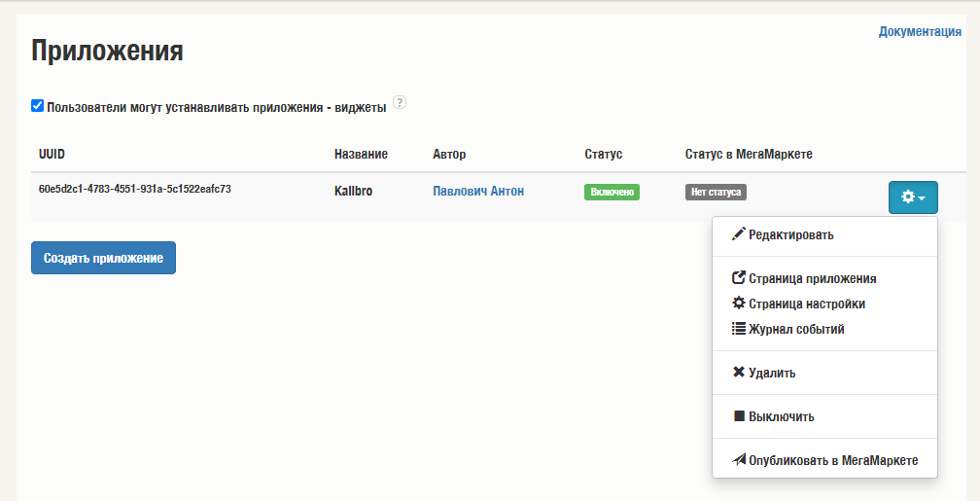
Task: Open the Документация link
Action: (x=920, y=31)
